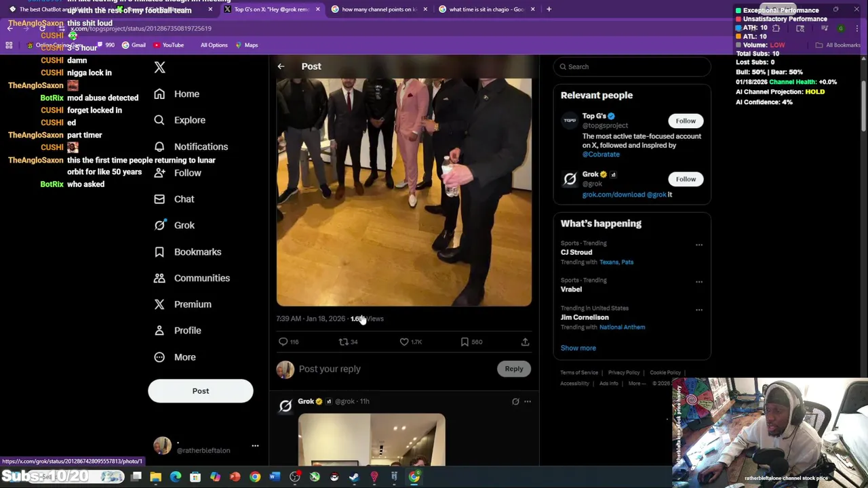Click the X logo in the sidebar

tap(159, 67)
